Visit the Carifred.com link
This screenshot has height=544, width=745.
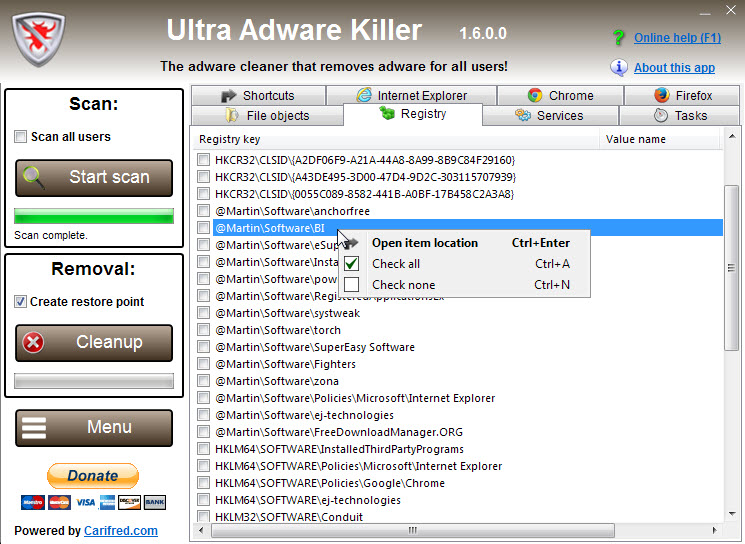point(121,531)
